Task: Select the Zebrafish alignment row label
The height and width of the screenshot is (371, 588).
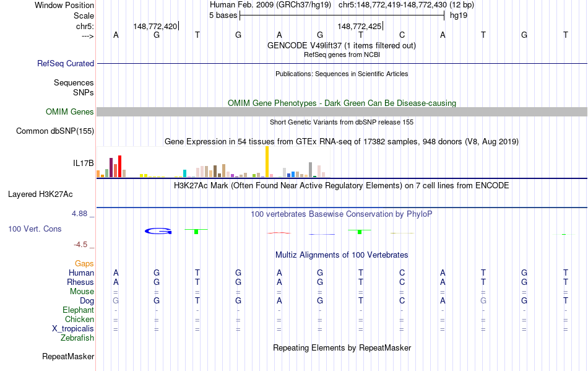Action: pyautogui.click(x=77, y=338)
